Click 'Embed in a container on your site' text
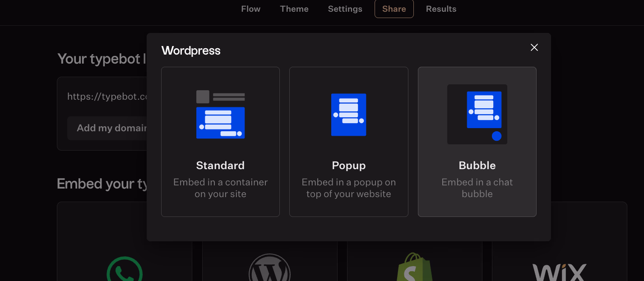Viewport: 644px width, 281px height. click(x=220, y=188)
